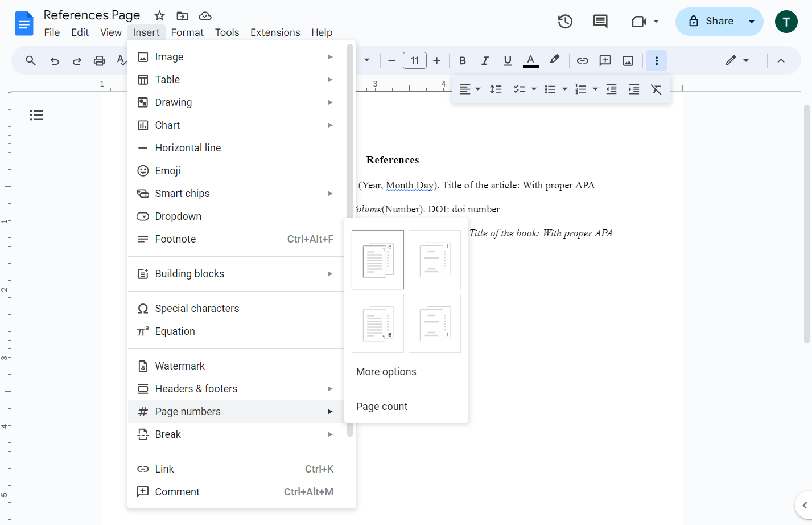Toggle bold formatting
The width and height of the screenshot is (812, 525).
(463, 60)
